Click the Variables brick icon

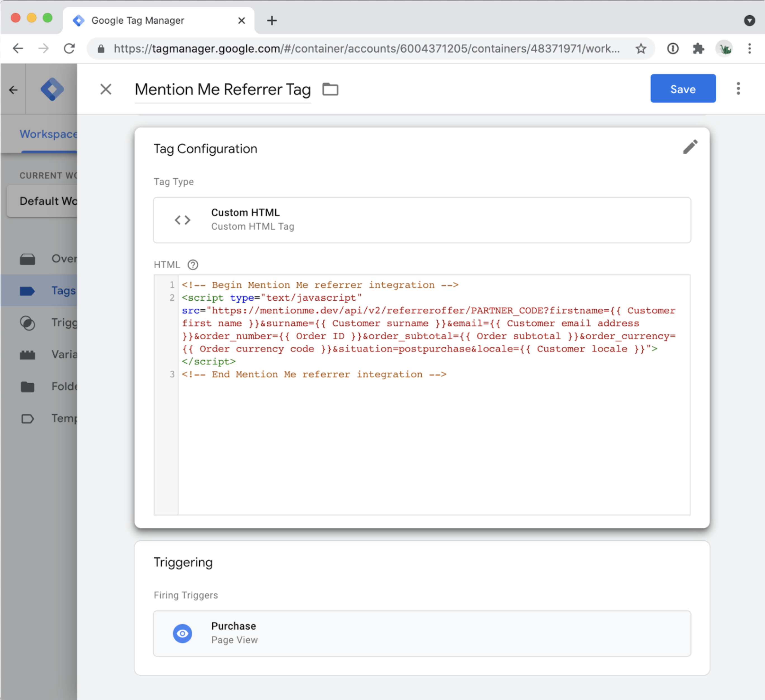click(27, 355)
